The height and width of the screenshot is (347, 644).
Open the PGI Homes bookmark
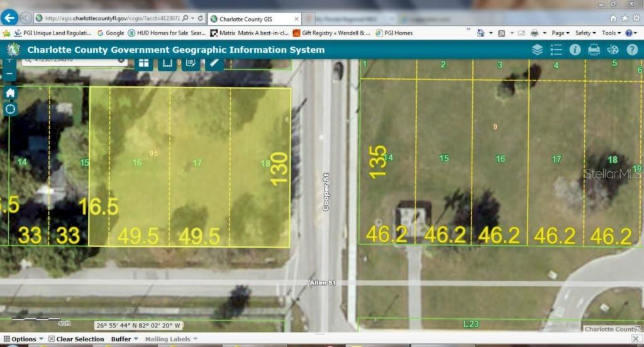[394, 33]
